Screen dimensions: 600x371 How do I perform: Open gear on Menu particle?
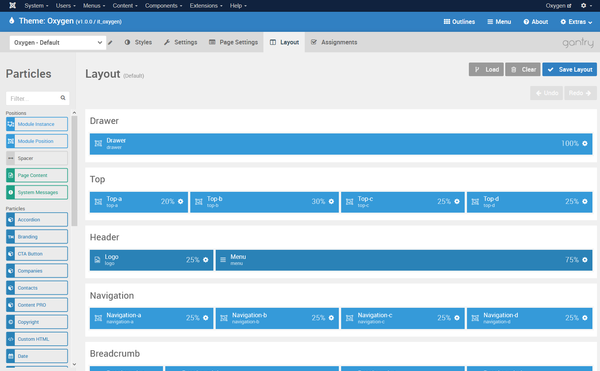[585, 260]
